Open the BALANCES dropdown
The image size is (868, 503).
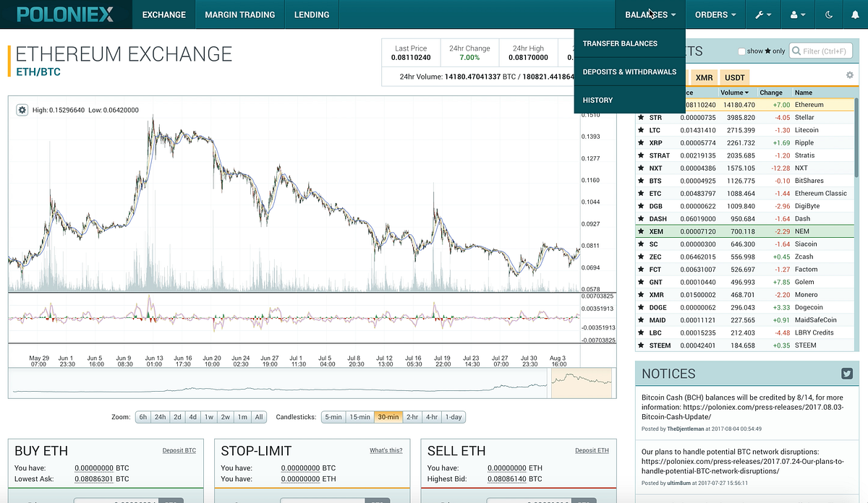pyautogui.click(x=649, y=14)
